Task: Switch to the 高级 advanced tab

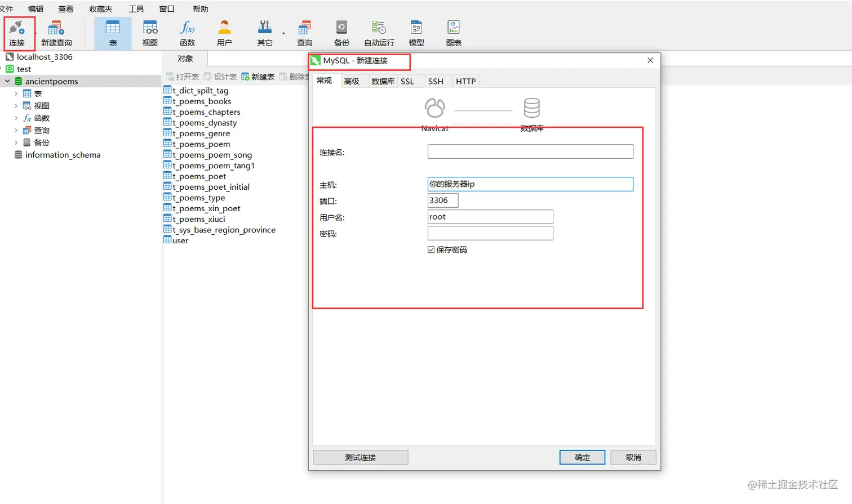Action: pos(352,81)
